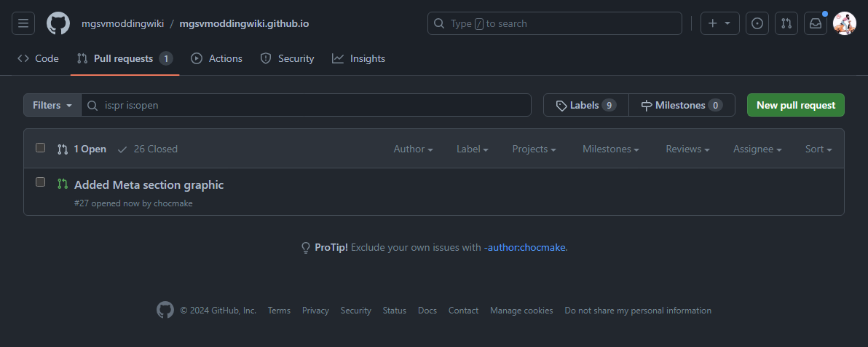Open the Labels 9 button
868x347 pixels.
click(x=586, y=105)
